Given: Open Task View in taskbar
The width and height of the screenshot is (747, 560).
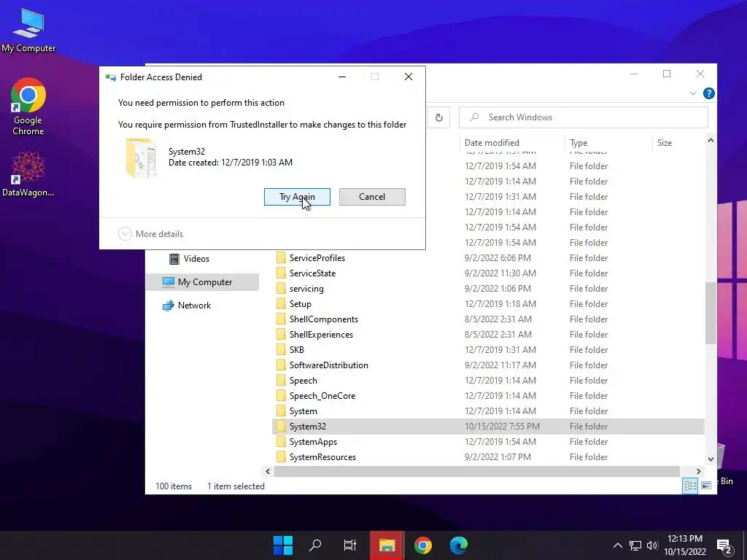Looking at the screenshot, I should coord(350,545).
